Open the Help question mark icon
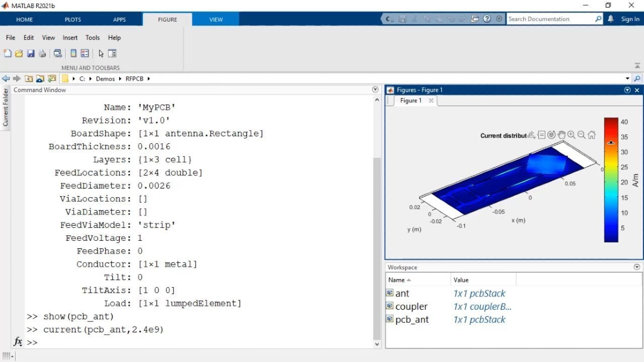 (487, 19)
